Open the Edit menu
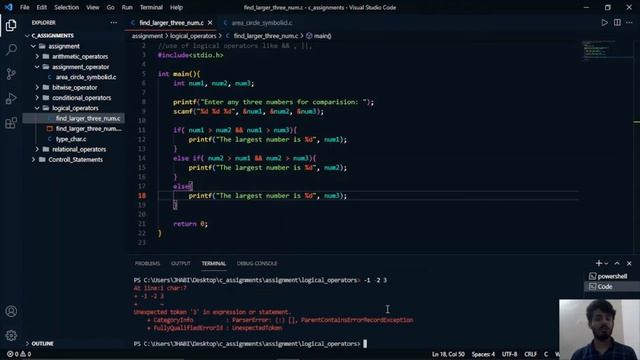 pos(41,7)
